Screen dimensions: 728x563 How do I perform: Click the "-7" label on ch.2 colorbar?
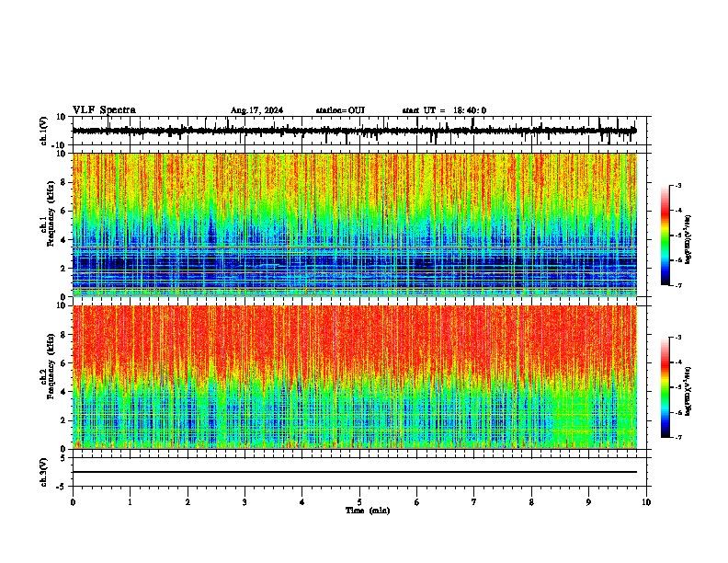pyautogui.click(x=677, y=437)
